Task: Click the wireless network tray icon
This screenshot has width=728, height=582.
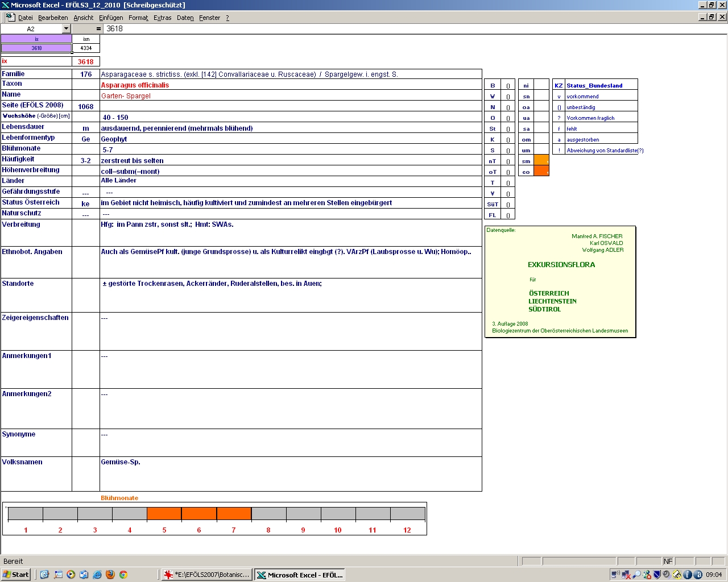Action: pos(615,575)
